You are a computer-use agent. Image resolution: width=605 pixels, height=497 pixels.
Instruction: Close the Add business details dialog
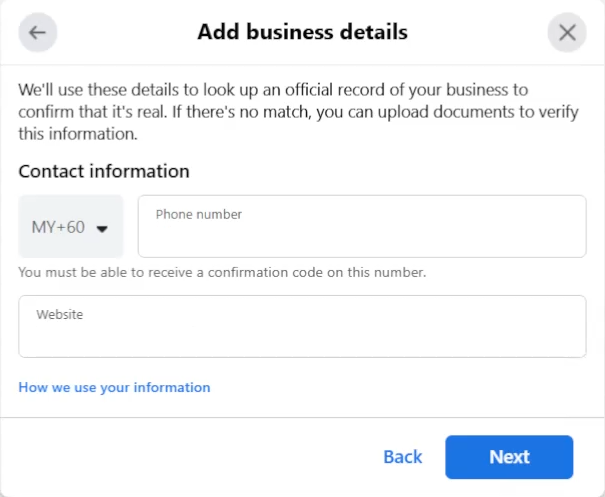[567, 33]
